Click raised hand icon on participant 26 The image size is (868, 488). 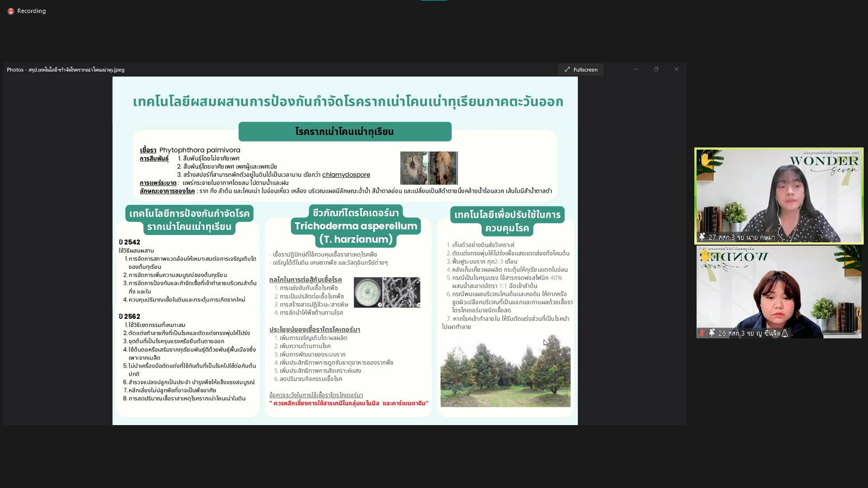coord(705,255)
